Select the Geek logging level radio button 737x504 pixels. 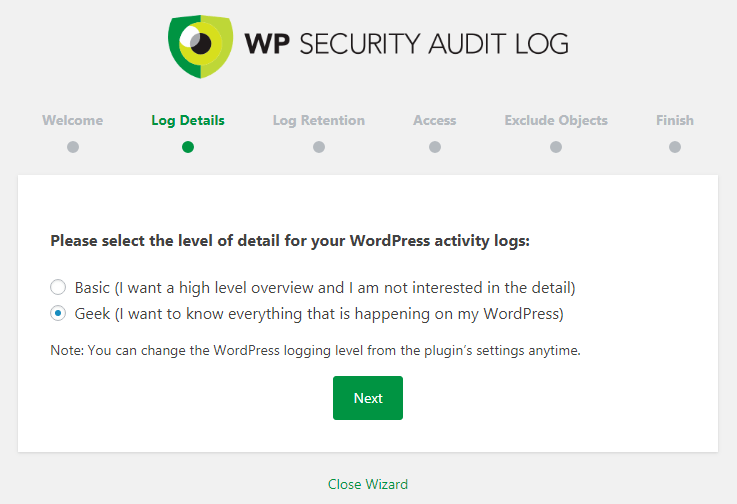59,314
